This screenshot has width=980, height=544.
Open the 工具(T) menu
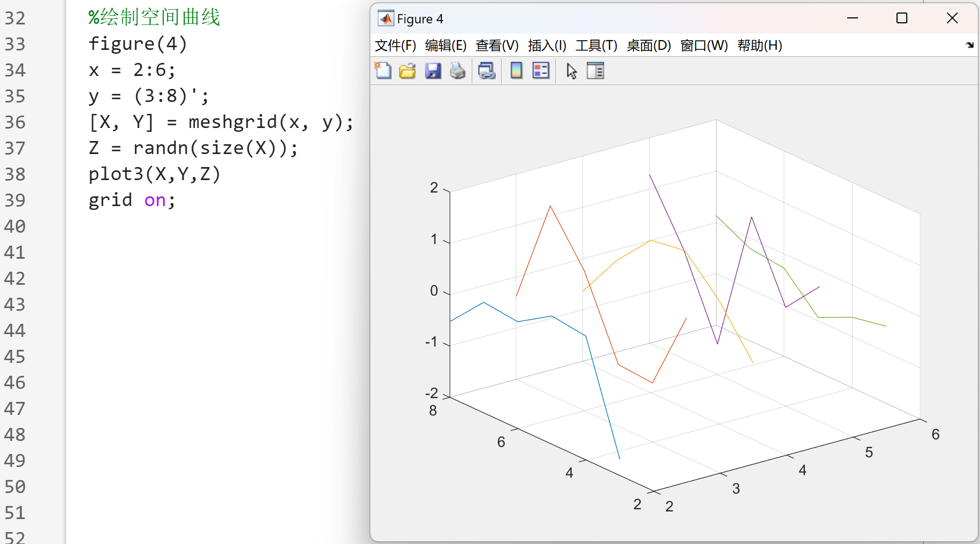(x=597, y=46)
